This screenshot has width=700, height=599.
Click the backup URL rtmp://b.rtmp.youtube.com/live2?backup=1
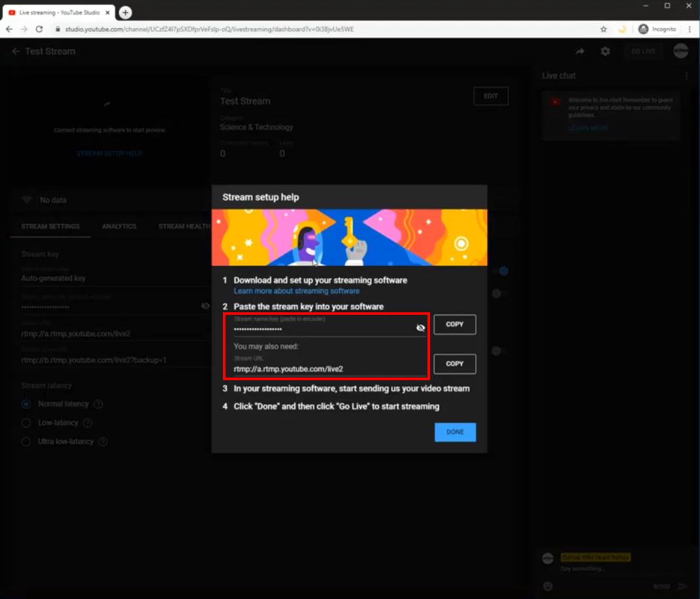tap(93, 360)
